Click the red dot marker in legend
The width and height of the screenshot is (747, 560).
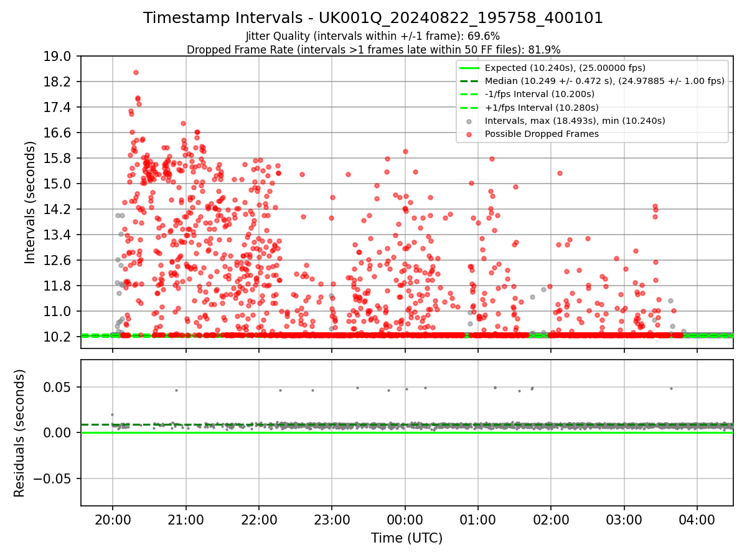point(469,134)
